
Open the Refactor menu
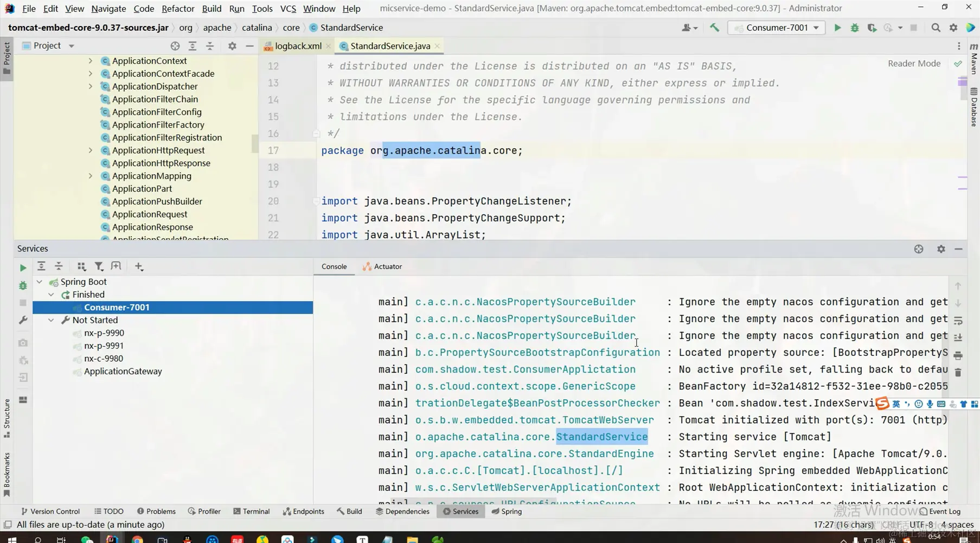coord(178,8)
